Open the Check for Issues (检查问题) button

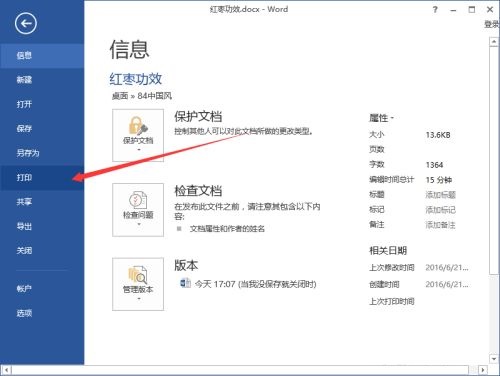[138, 210]
